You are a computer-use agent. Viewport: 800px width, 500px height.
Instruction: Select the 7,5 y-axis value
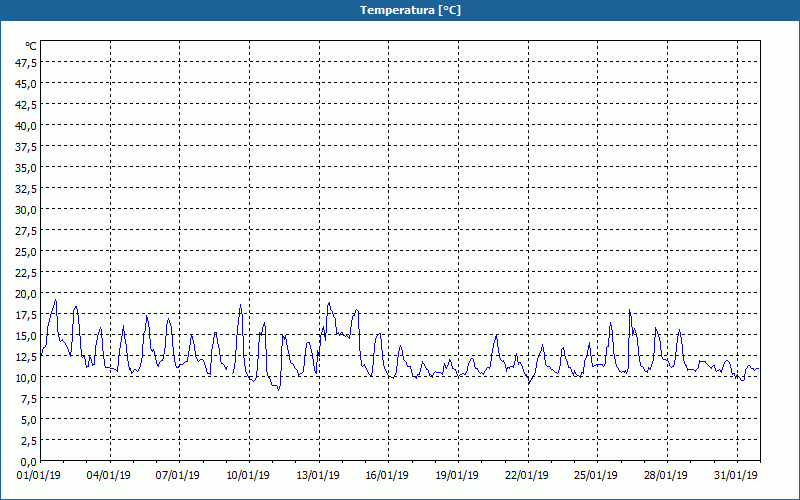click(29, 399)
